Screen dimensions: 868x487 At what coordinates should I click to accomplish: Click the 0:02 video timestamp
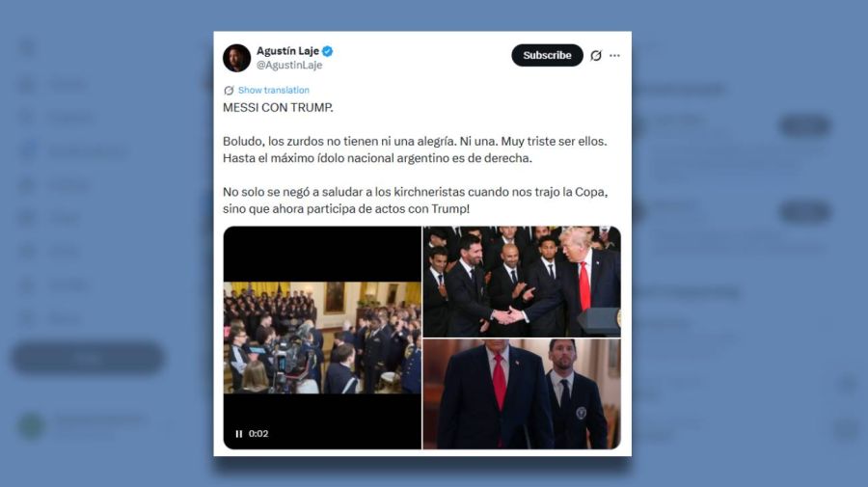258,434
